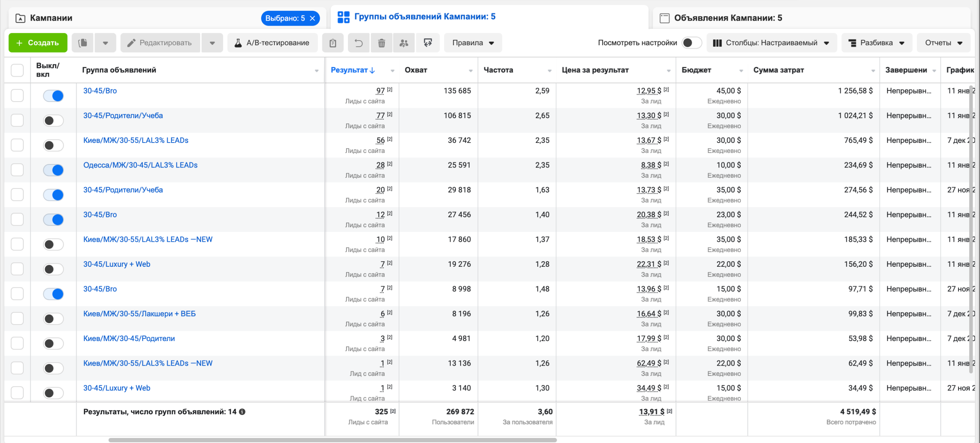
Task: Click the grid icon of Группы объявлений tab
Action: [343, 17]
